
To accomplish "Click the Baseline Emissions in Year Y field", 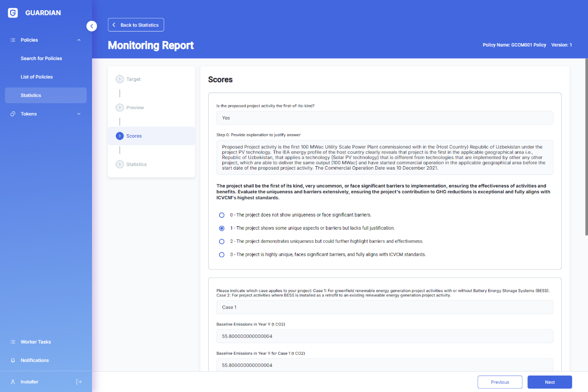I will click(x=385, y=336).
